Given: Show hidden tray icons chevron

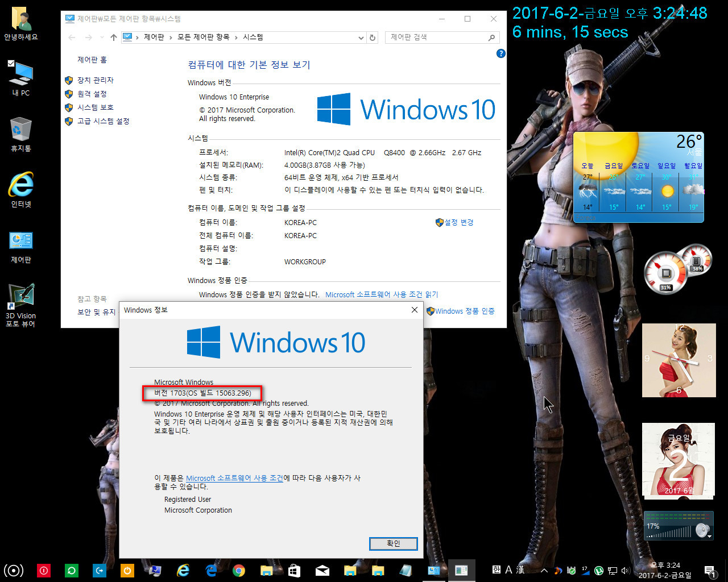Looking at the screenshot, I should point(544,570).
